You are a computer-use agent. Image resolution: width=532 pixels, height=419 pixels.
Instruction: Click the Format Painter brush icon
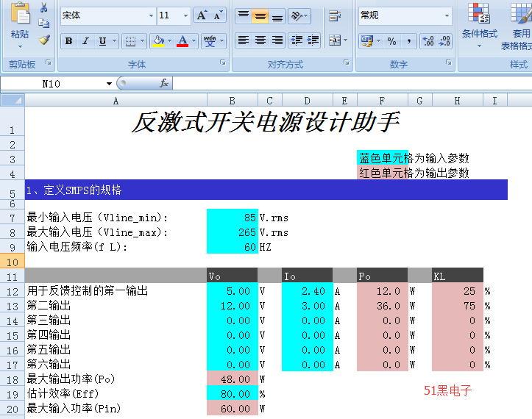pyautogui.click(x=44, y=40)
